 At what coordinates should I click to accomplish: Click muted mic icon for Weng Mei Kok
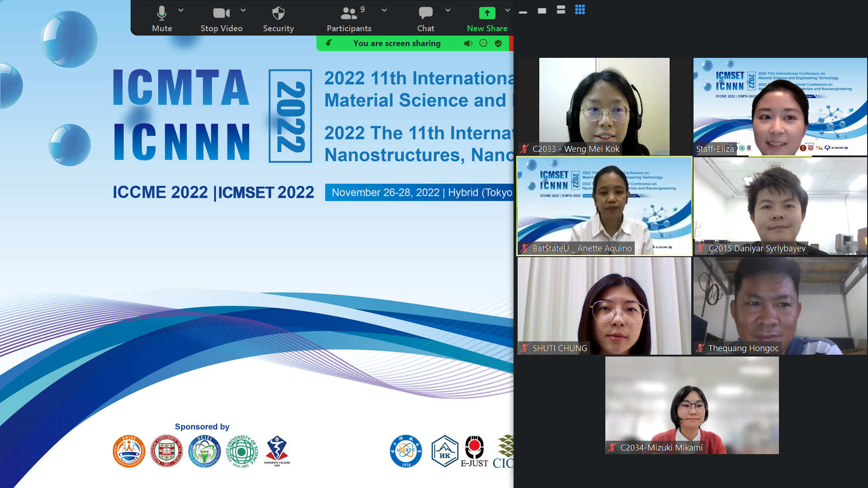pyautogui.click(x=524, y=149)
